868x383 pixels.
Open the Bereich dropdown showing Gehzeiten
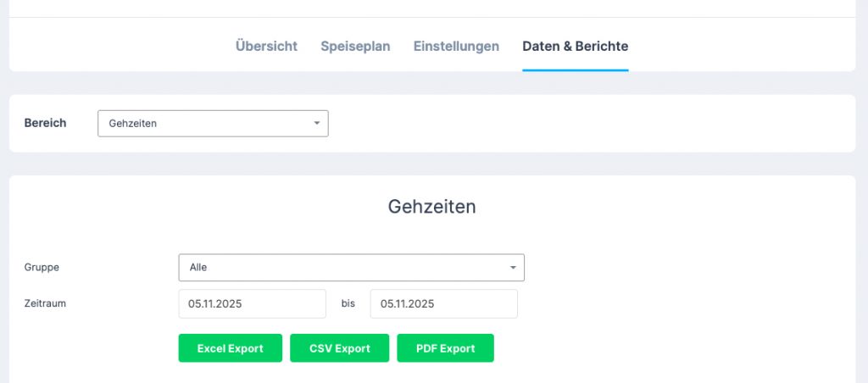(203, 124)
